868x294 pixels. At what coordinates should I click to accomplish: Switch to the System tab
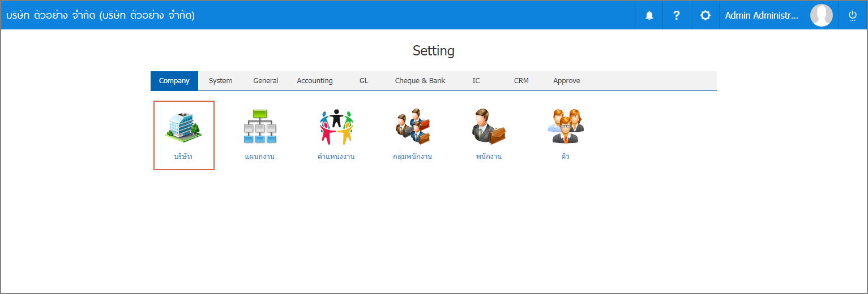220,81
